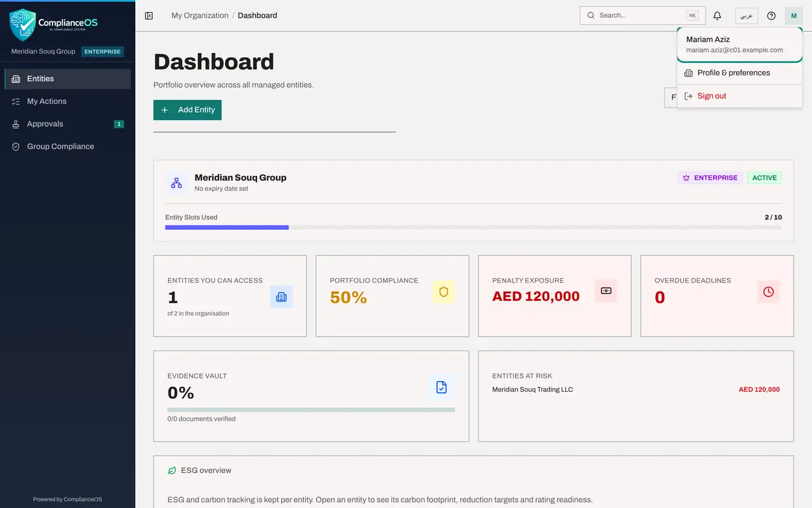Click the Entities building icon in sidebar
The height and width of the screenshot is (508, 812).
point(16,79)
